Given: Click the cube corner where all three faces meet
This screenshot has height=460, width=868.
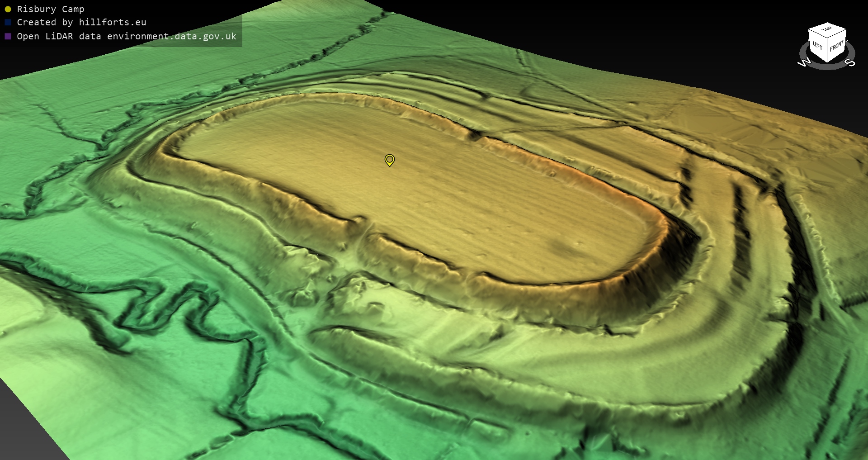Looking at the screenshot, I should click(828, 38).
